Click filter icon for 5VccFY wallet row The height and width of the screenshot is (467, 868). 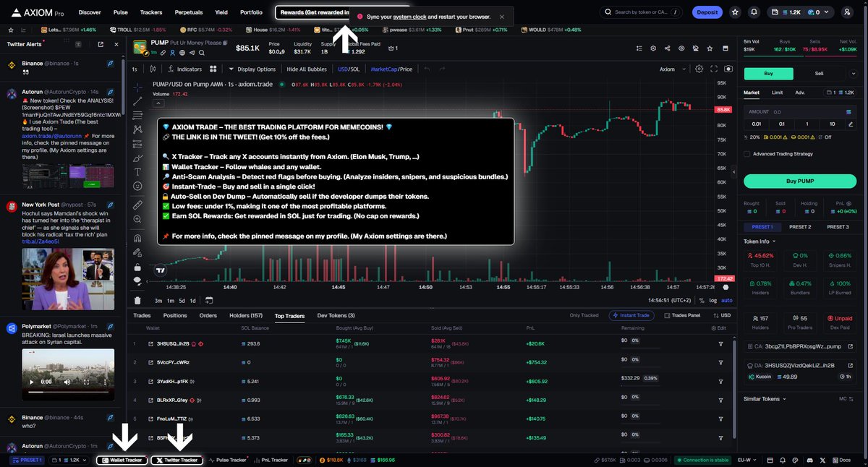point(720,362)
